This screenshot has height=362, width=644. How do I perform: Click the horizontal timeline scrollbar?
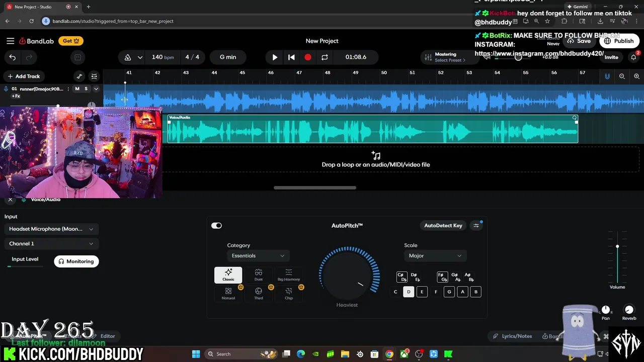315,188
